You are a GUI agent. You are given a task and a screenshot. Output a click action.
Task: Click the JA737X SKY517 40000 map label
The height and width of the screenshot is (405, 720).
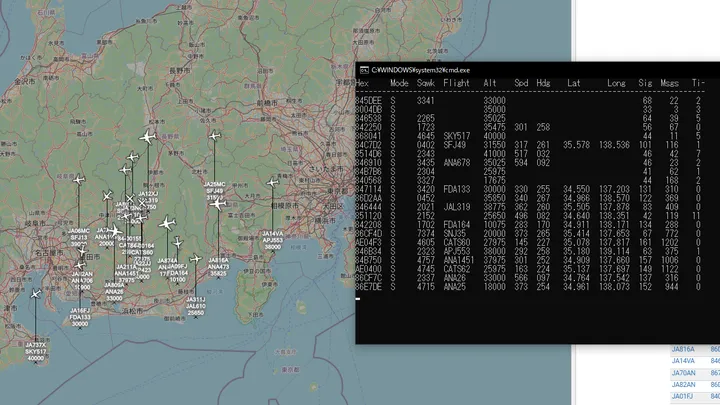pos(35,352)
